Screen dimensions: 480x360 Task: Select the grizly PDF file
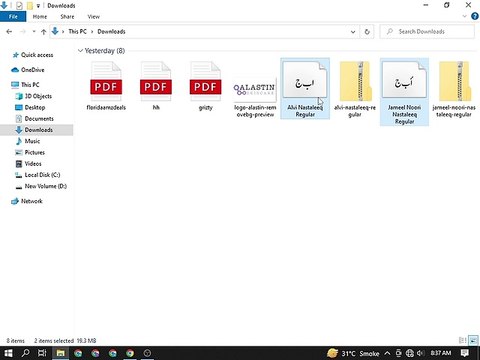(205, 86)
